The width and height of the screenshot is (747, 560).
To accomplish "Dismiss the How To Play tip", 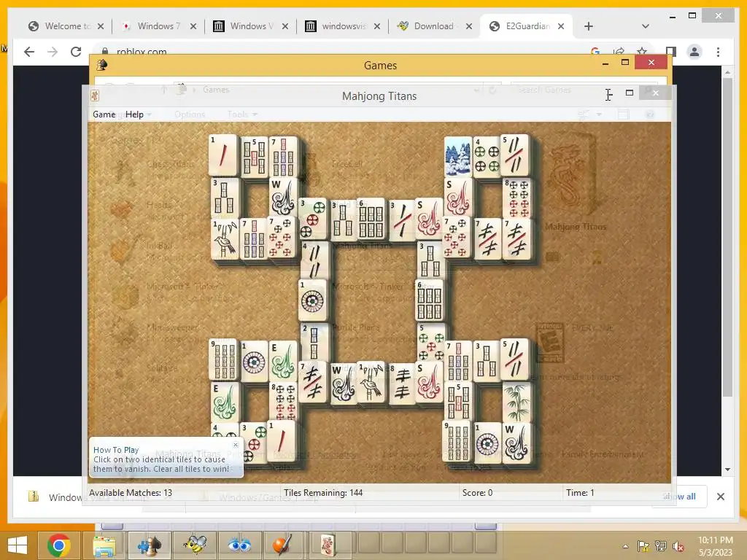I will [x=236, y=445].
